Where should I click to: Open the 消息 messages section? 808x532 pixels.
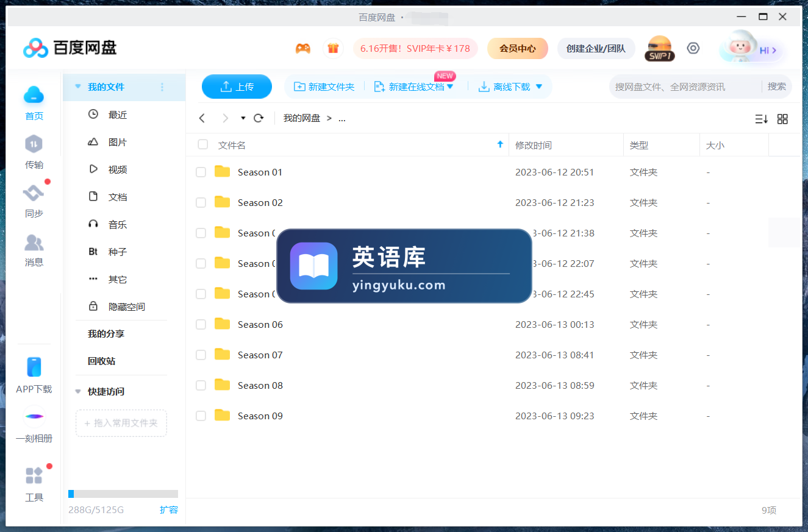click(34, 250)
